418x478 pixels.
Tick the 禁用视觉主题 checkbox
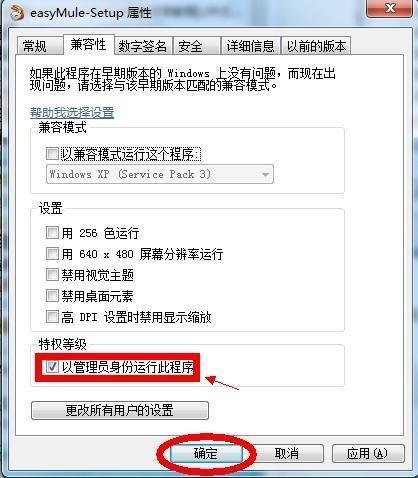coord(52,275)
